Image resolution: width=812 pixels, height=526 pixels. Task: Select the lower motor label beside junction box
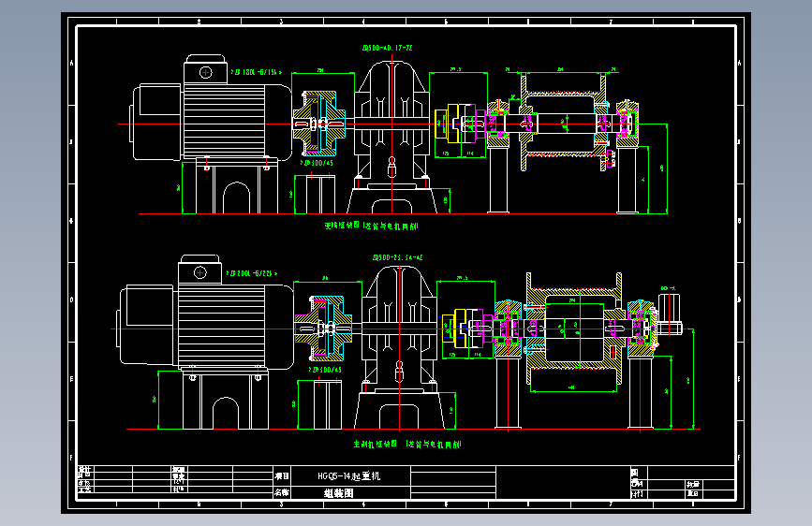click(x=252, y=273)
